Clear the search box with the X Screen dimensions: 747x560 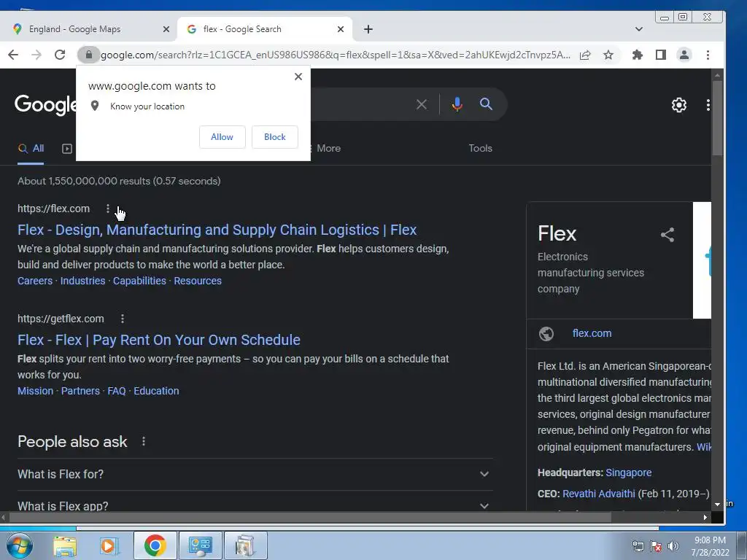422,104
